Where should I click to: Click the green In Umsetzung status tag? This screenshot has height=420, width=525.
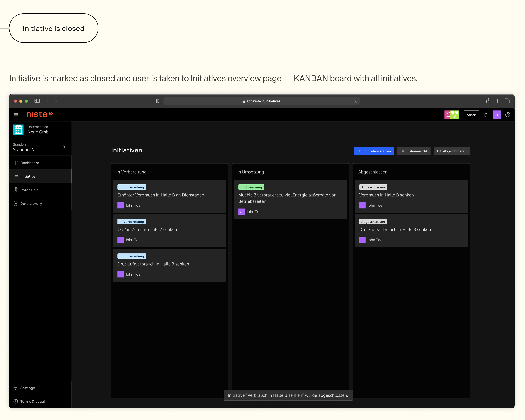point(251,187)
